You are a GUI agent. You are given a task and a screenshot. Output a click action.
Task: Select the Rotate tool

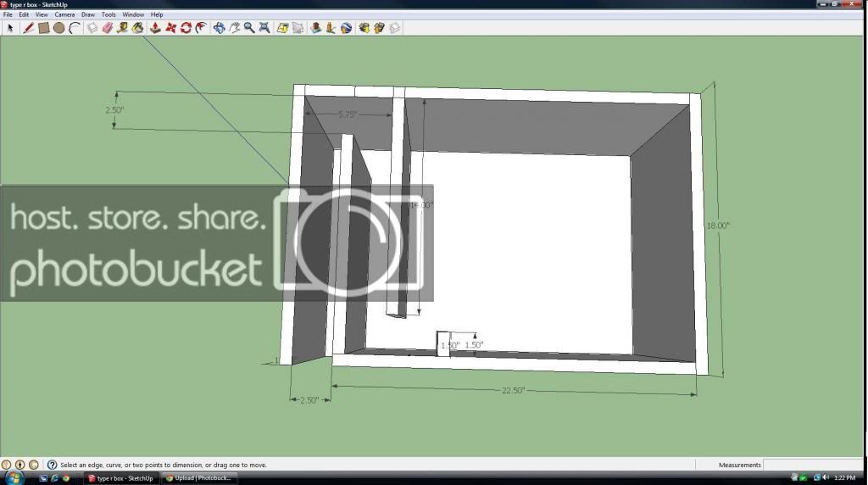click(x=186, y=28)
